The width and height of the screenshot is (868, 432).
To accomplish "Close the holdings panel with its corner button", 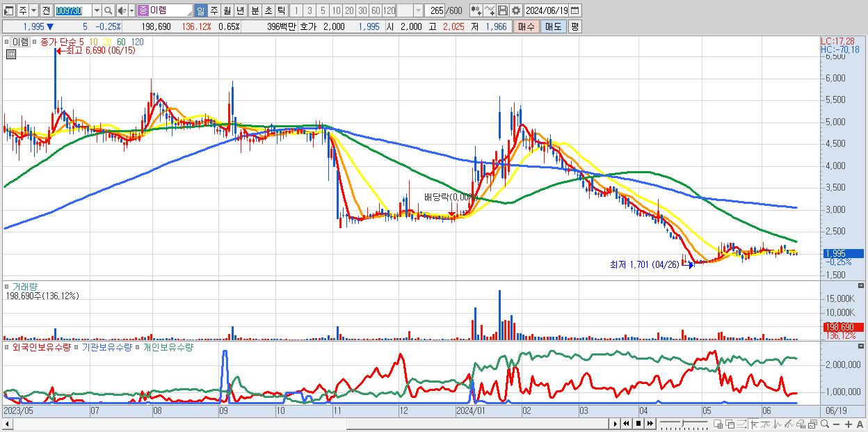I will (x=862, y=346).
